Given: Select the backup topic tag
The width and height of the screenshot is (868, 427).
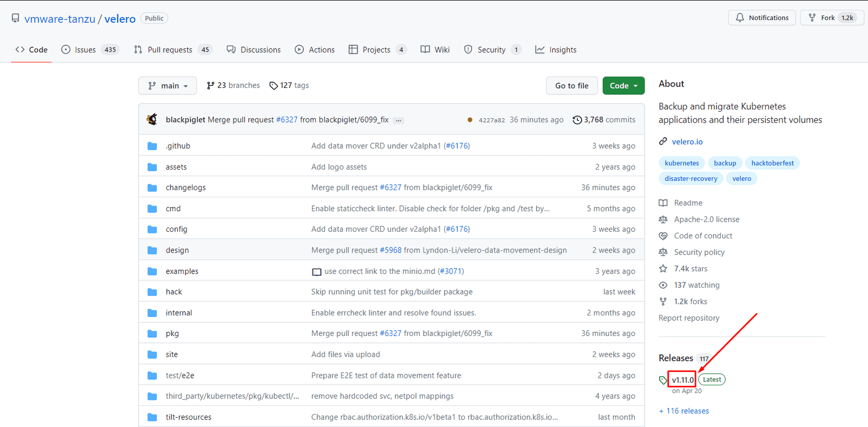Looking at the screenshot, I should 725,163.
